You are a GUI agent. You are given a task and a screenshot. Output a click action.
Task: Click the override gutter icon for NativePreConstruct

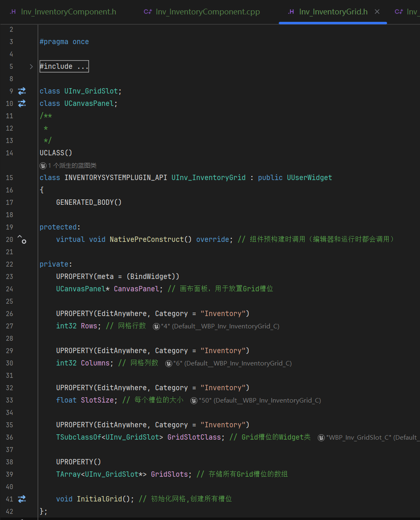click(22, 239)
